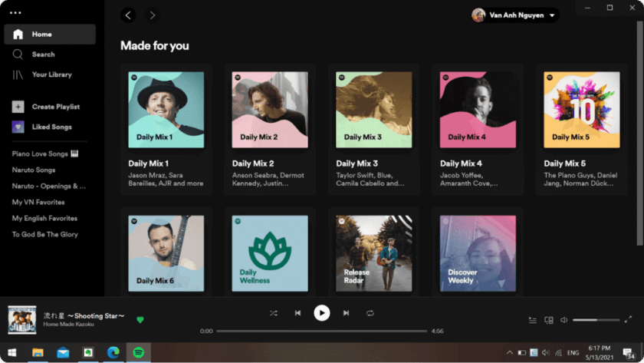
Task: Click the Daily Mix 1 title link
Action: pos(148,163)
